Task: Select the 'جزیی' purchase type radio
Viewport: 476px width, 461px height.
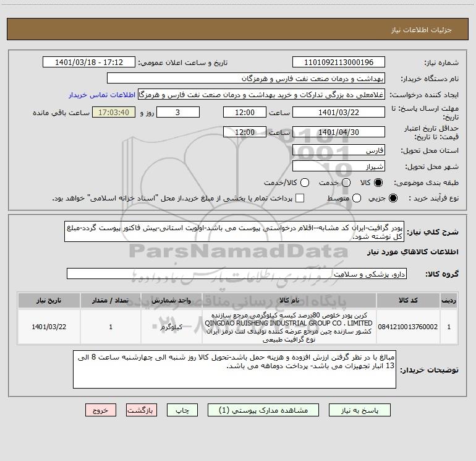Action: 393,199
